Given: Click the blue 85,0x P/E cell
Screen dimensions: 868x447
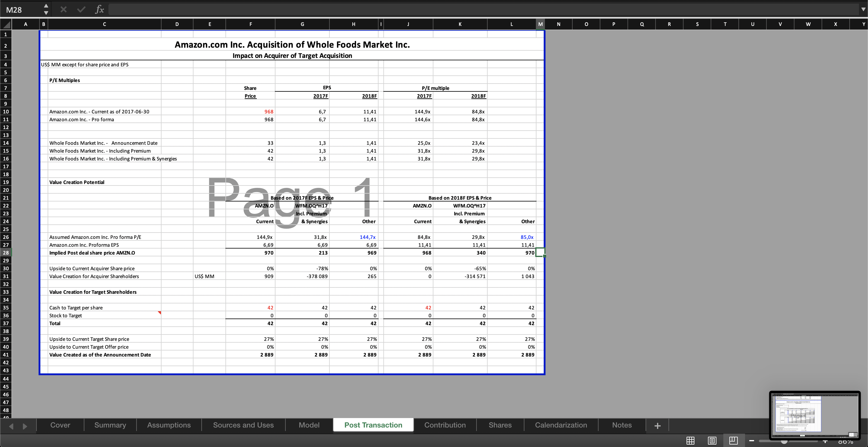Looking at the screenshot, I should click(511, 237).
